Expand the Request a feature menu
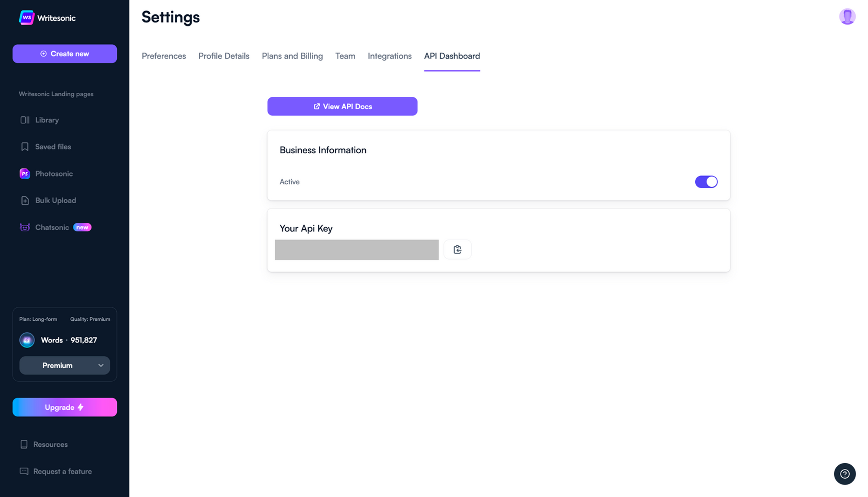Image resolution: width=868 pixels, height=497 pixels. (62, 471)
